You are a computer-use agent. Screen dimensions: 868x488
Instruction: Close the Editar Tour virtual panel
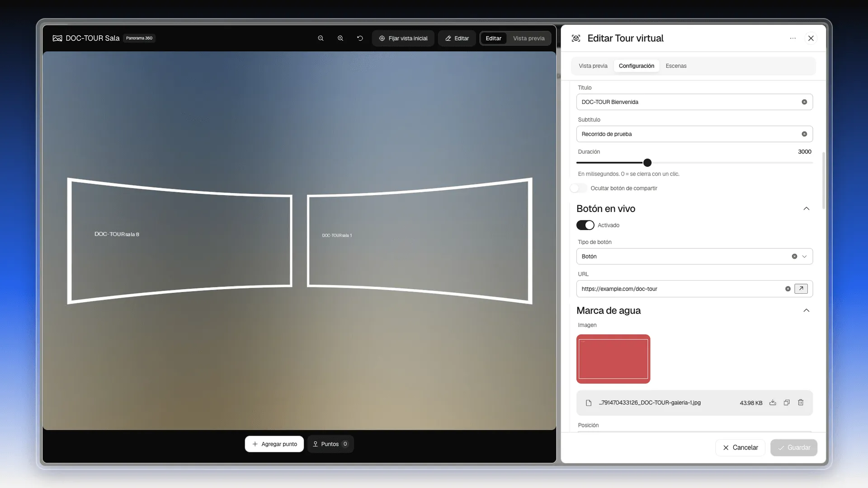click(x=811, y=38)
